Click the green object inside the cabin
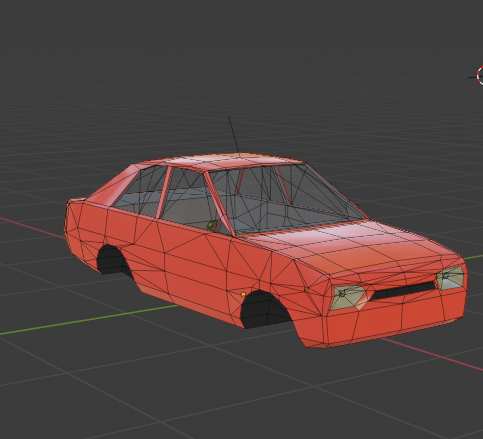This screenshot has width=483, height=439. [x=212, y=225]
